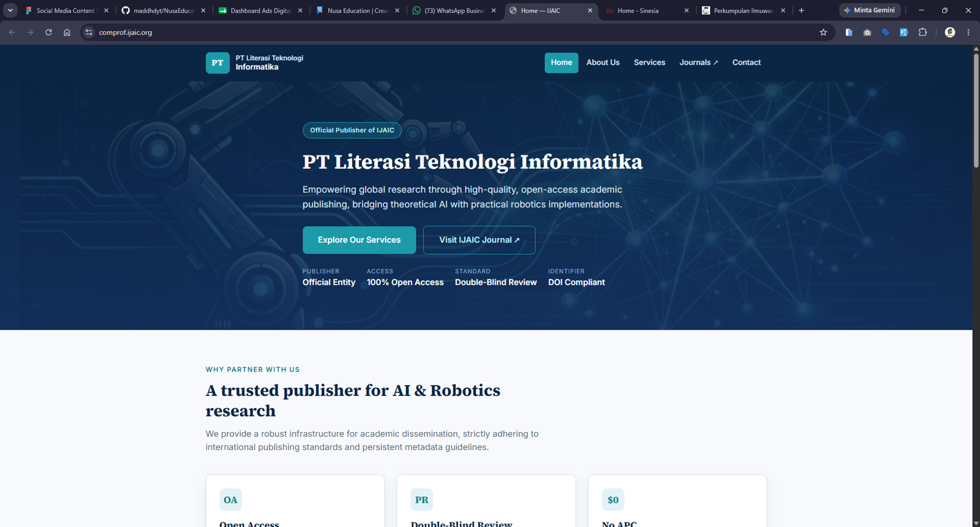Click the Official Entity publisher text
The height and width of the screenshot is (527, 980).
[x=329, y=282]
